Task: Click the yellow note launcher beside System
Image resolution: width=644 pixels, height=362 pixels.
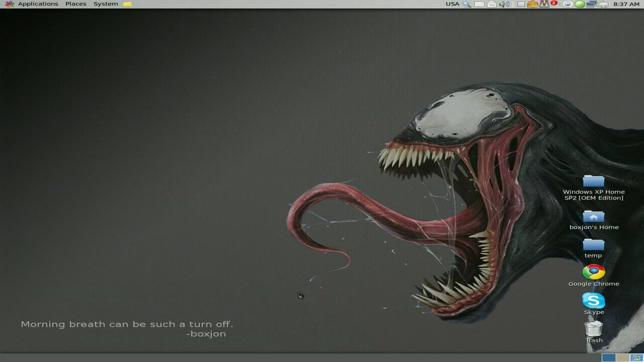Action: pyautogui.click(x=128, y=4)
